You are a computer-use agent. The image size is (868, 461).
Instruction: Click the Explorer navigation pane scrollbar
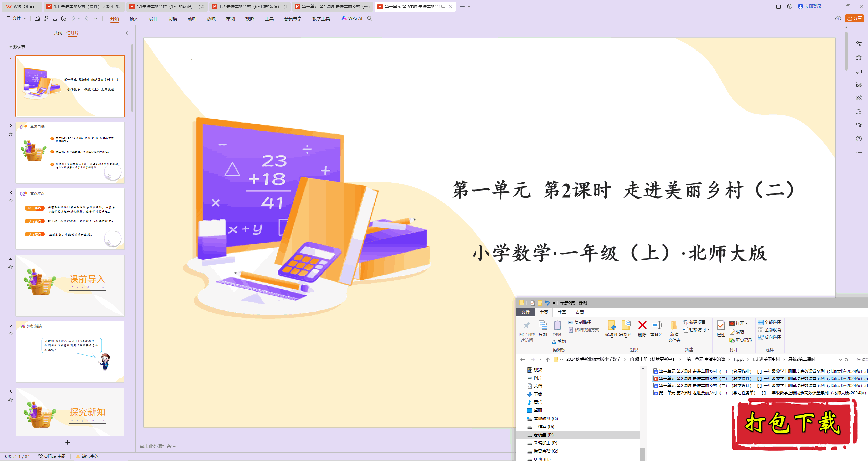click(642, 454)
